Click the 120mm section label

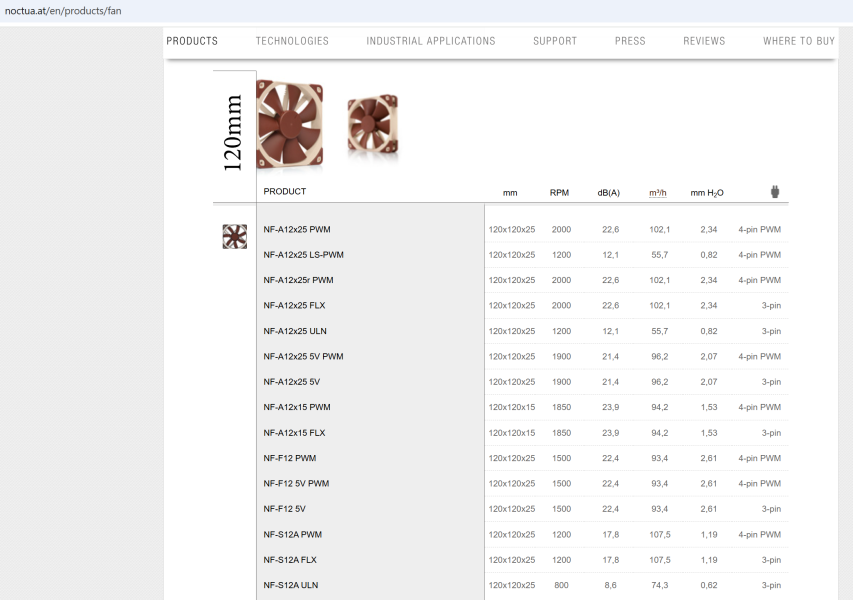click(233, 133)
